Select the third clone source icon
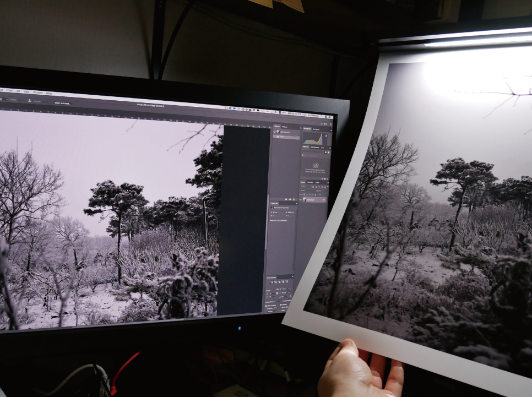 pyautogui.click(x=279, y=281)
